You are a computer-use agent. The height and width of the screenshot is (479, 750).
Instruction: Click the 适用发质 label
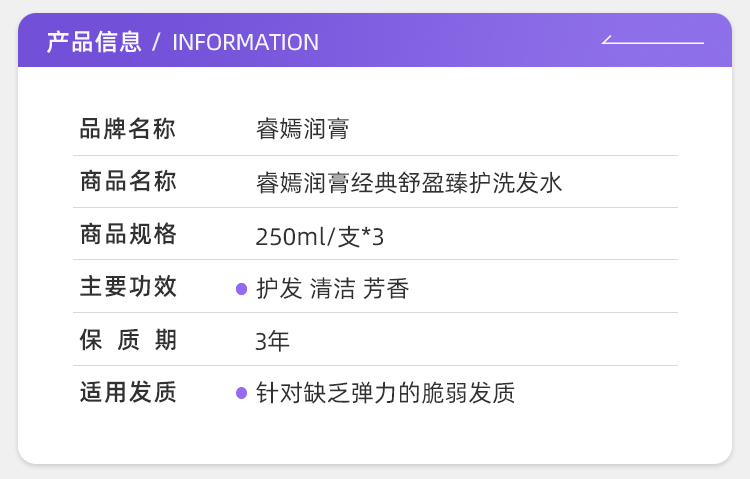click(x=128, y=392)
